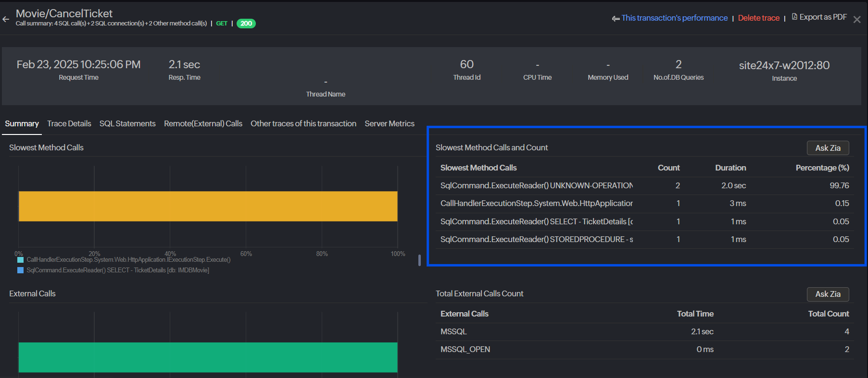The image size is (868, 378).
Task: Go back using the left arrow icon
Action: tap(6, 19)
